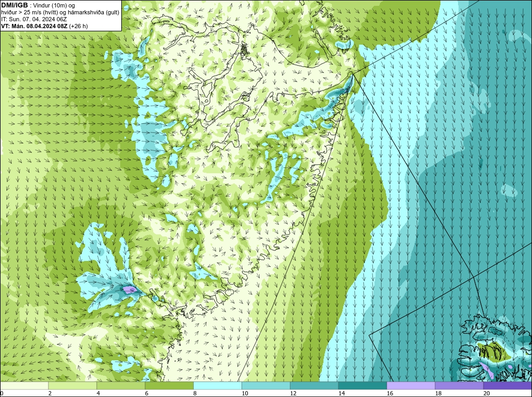
Task: Click the 14–16 m/s dark teal legend swatch
Action: tap(363, 386)
